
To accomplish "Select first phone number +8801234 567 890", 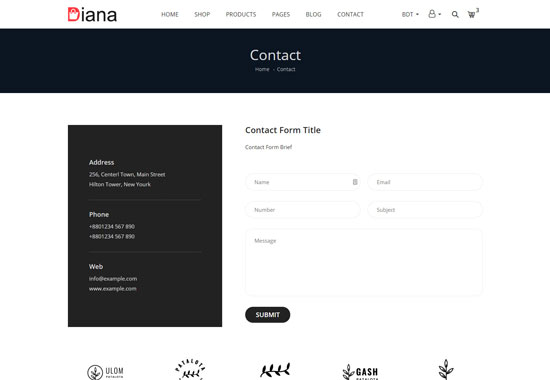I will pyautogui.click(x=112, y=227).
